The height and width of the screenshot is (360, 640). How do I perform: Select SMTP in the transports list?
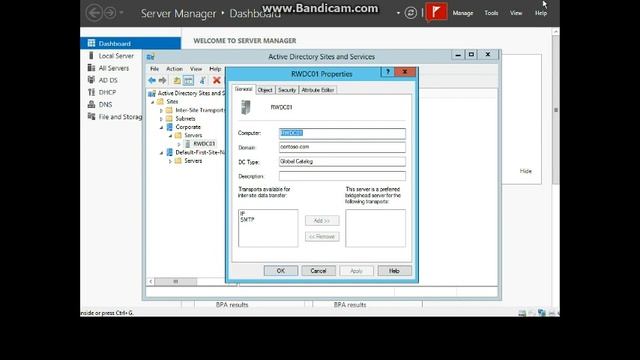tap(247, 220)
